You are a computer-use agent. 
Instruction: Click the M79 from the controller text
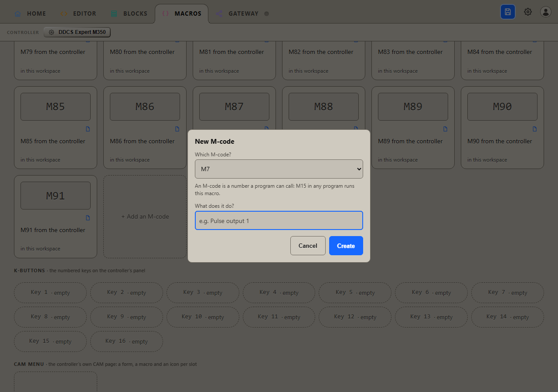click(x=53, y=52)
